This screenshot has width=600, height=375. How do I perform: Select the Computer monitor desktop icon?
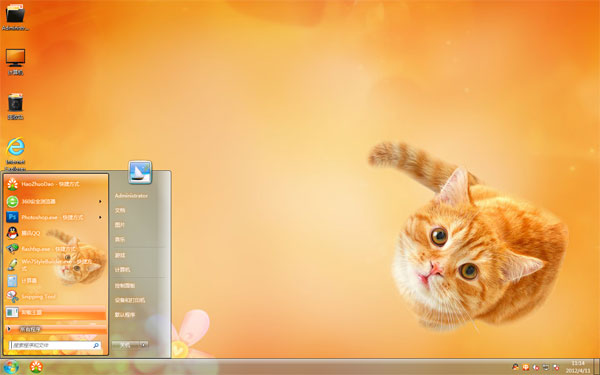point(15,61)
